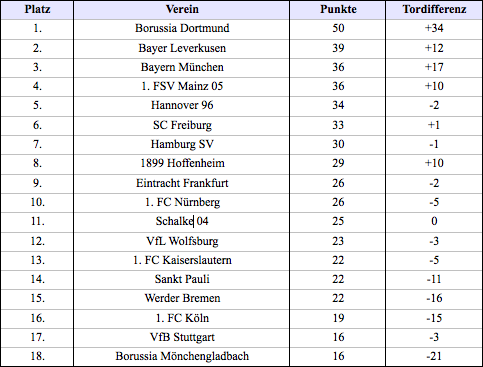Screen dimensions: 483x367
Task: Click Dortmund's 50 points value
Action: (x=338, y=28)
